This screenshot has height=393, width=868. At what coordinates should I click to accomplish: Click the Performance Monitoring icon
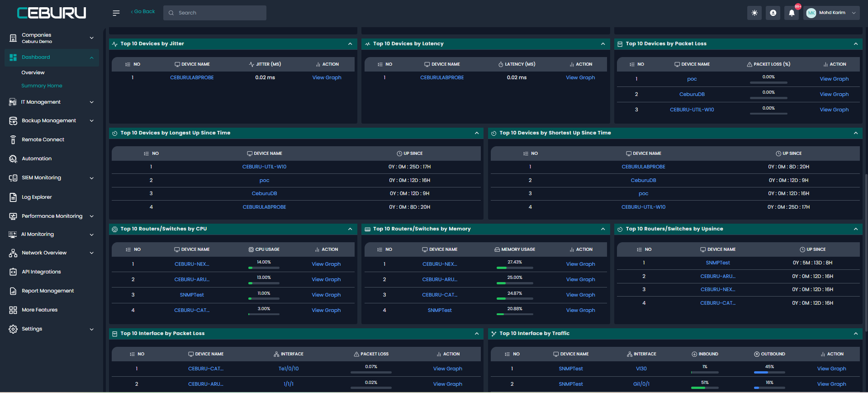(13, 216)
